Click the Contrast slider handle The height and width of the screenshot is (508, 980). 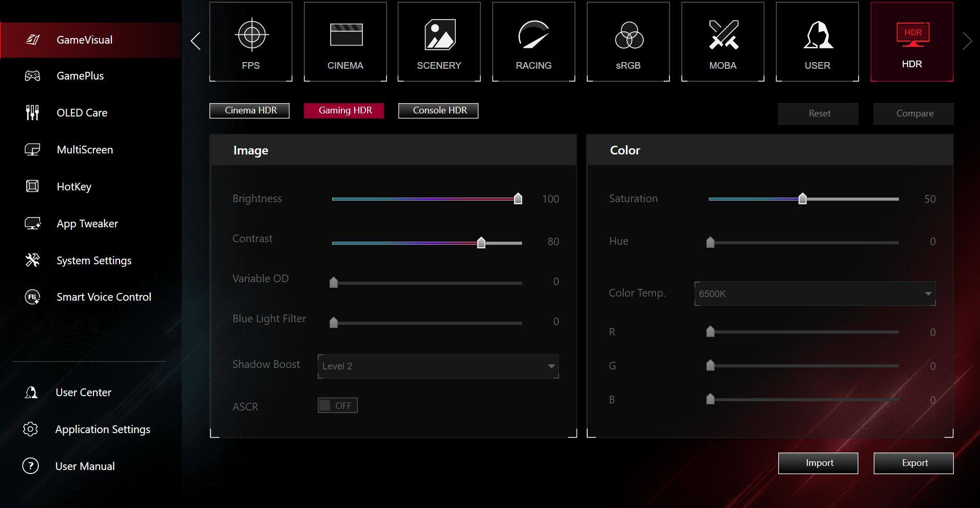pos(481,243)
